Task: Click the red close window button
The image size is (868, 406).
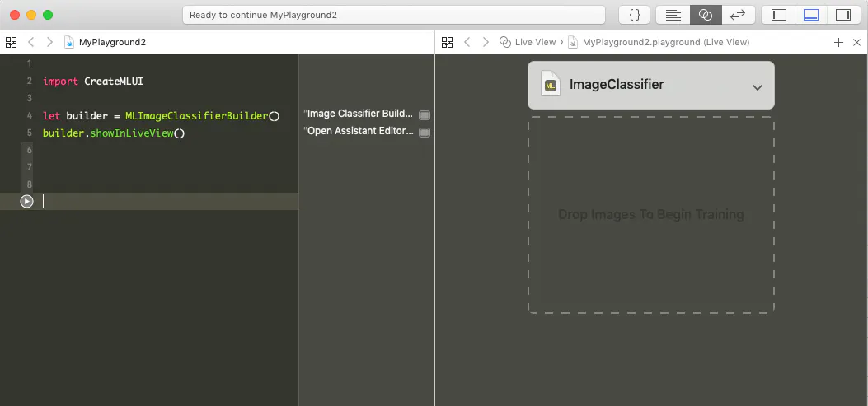Action: point(15,15)
